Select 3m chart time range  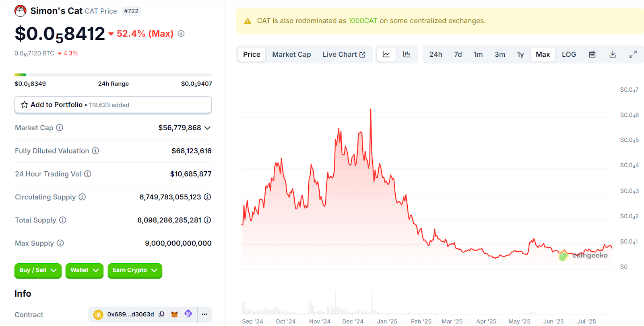pos(500,54)
